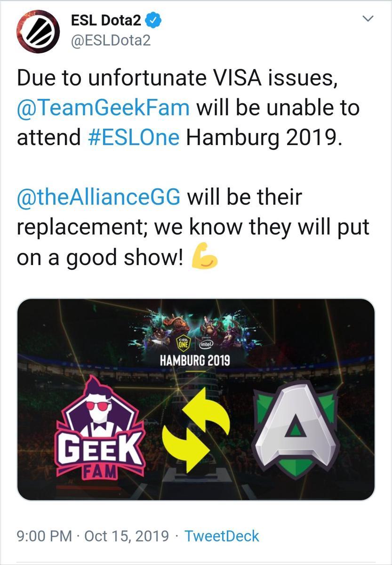Open the @ESLDota2 handle
The height and width of the screenshot is (565, 392).
click(x=111, y=41)
